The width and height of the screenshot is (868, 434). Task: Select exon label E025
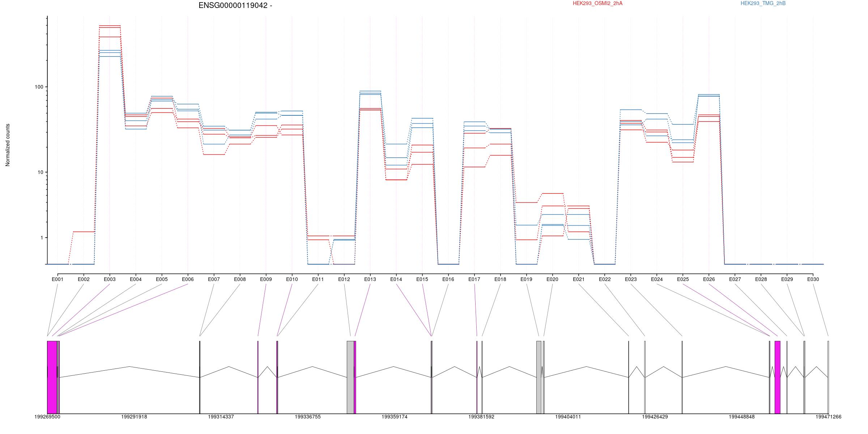683,279
